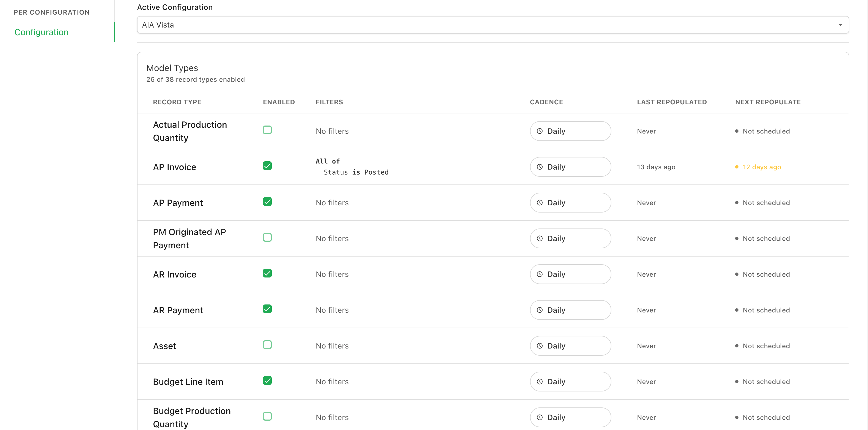Click the '12 days ago' next repopulate value
Viewport: 868px width, 430px height.
762,167
